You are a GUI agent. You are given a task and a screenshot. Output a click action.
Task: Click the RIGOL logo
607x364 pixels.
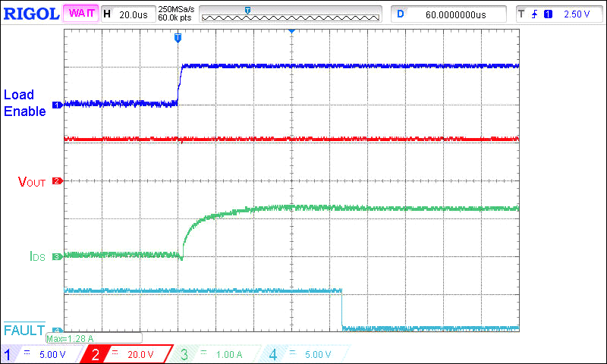click(30, 14)
